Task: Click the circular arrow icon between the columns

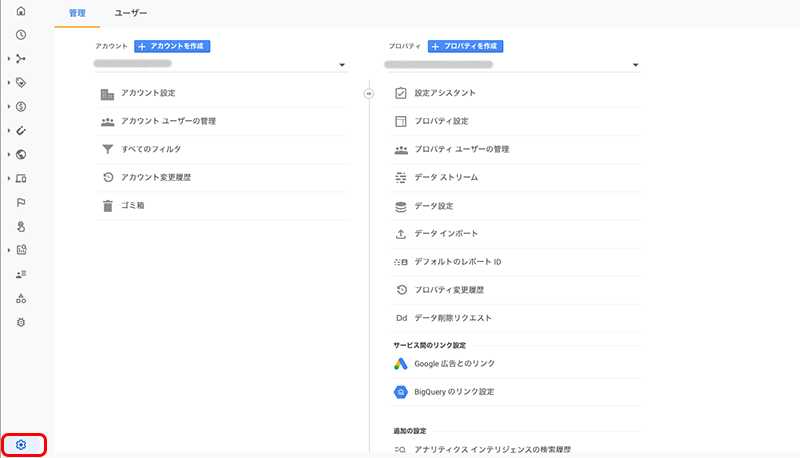Action: [369, 94]
